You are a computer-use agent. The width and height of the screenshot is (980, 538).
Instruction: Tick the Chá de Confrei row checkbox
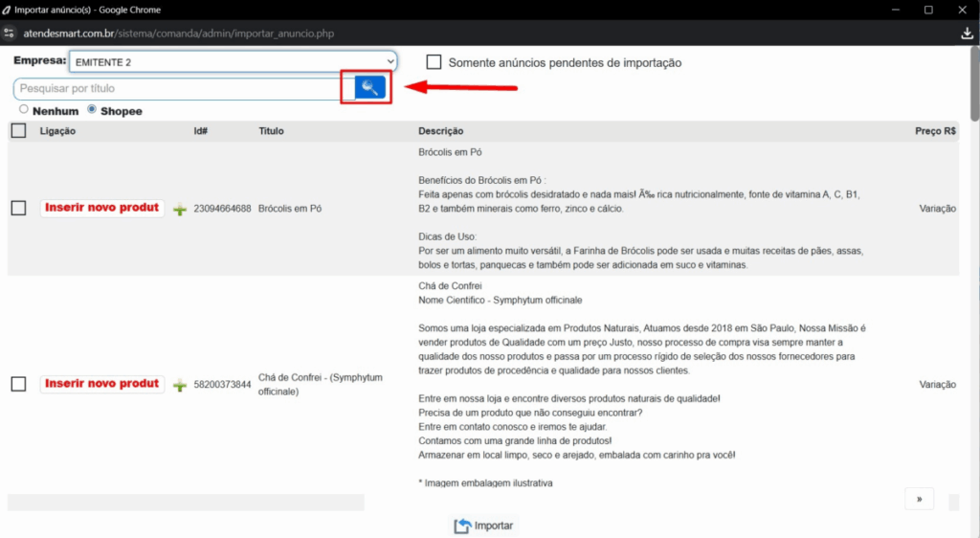click(18, 384)
